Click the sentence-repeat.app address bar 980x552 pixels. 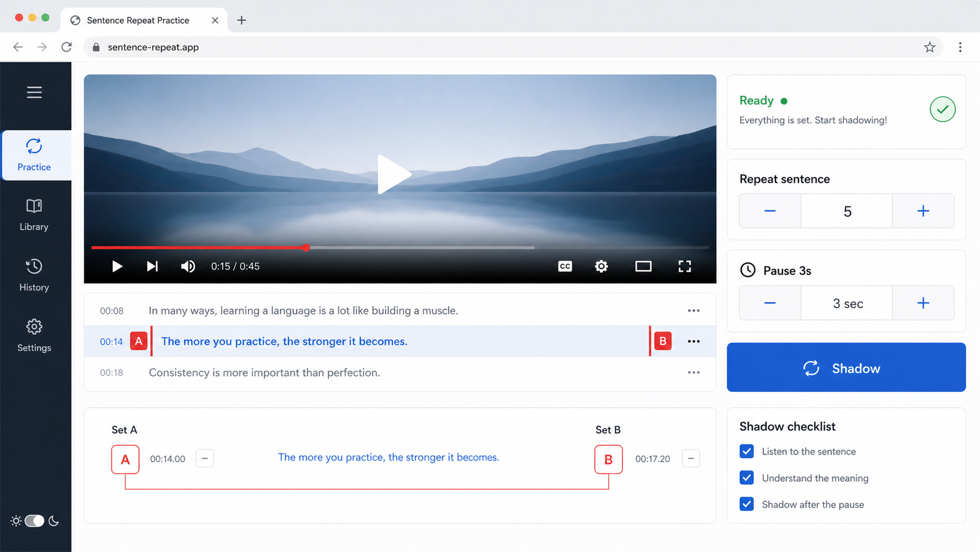pos(513,47)
